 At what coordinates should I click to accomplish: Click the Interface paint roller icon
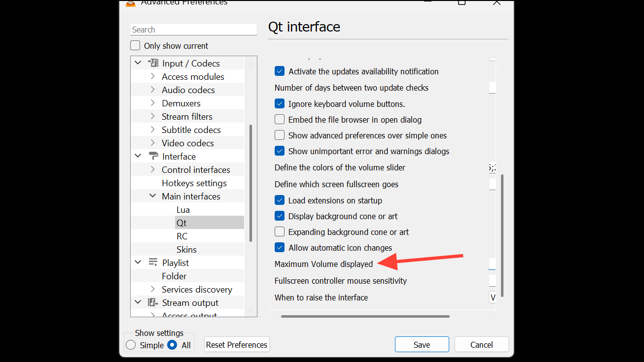(x=153, y=156)
